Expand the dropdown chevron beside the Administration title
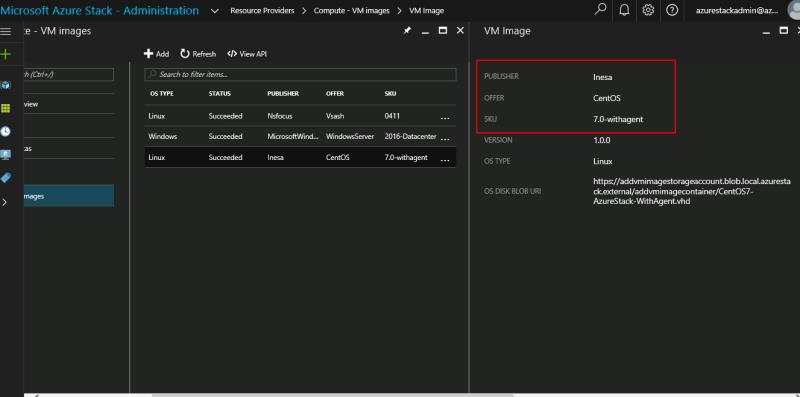 point(215,11)
